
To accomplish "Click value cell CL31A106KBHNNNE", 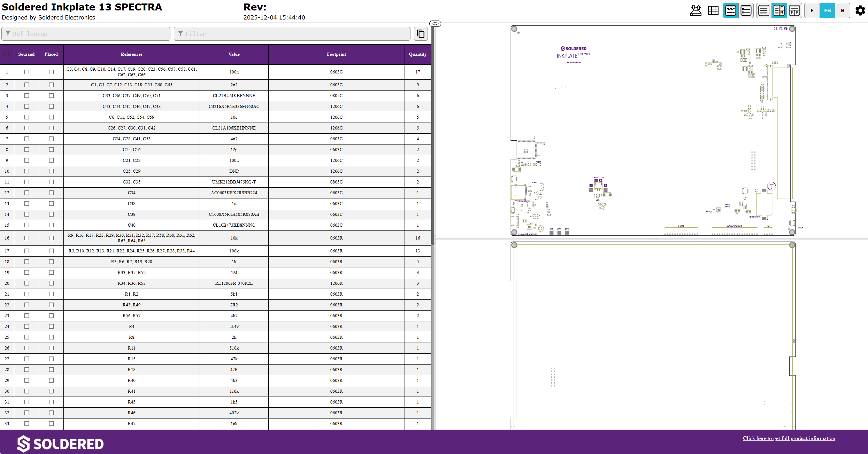I will tap(234, 128).
